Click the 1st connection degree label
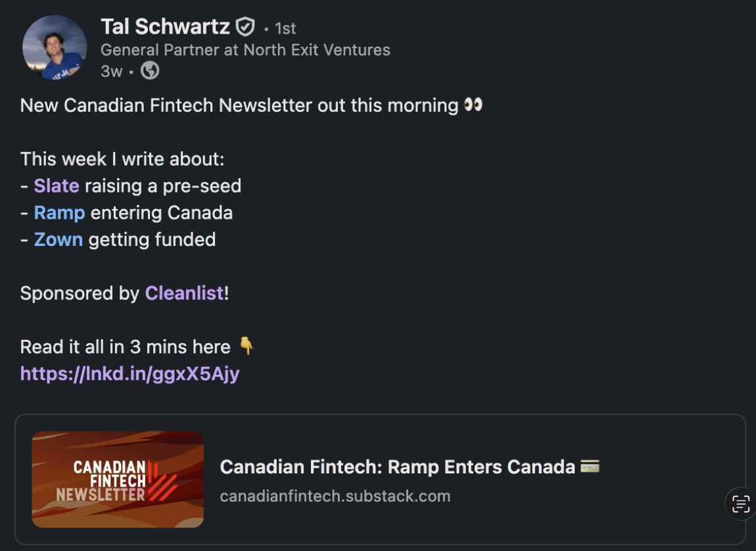Image resolution: width=756 pixels, height=551 pixels. pyautogui.click(x=285, y=28)
